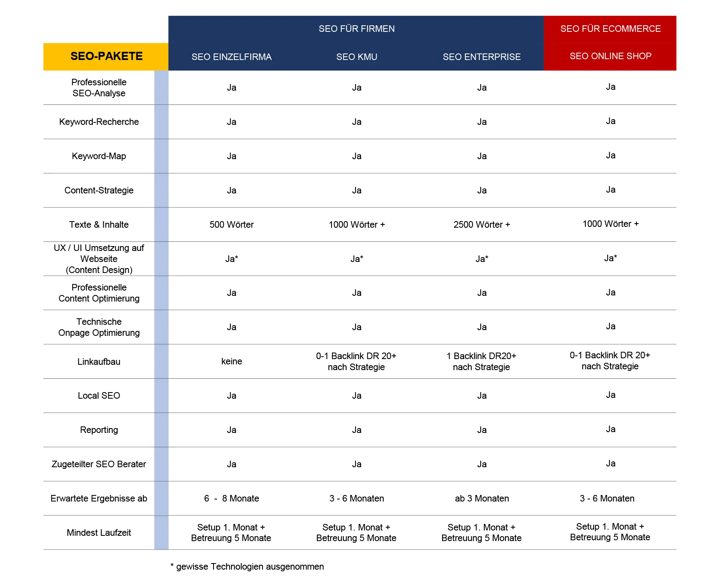Click Ja for Content-Strategie under SEO Einzelfirma

tap(232, 191)
